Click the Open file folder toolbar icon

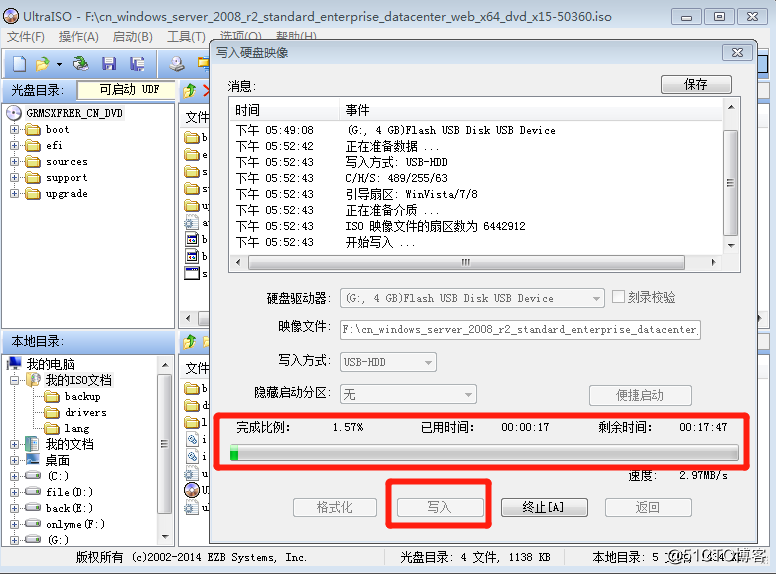point(42,64)
